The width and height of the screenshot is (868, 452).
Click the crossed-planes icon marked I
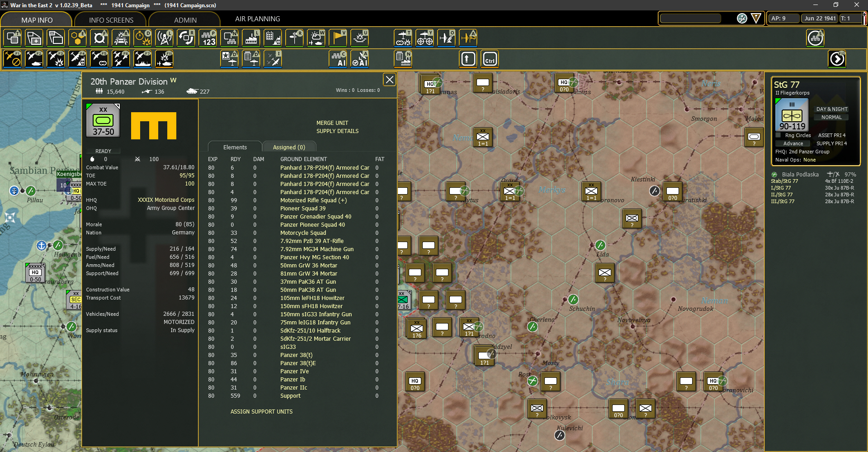(x=273, y=59)
